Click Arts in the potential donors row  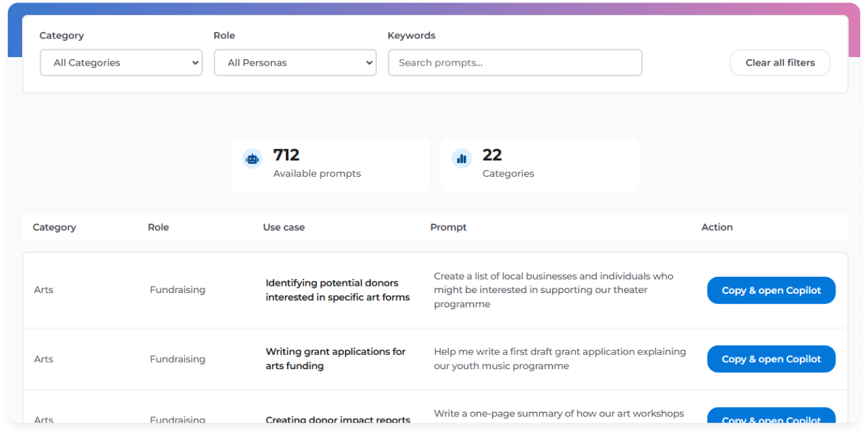click(44, 290)
